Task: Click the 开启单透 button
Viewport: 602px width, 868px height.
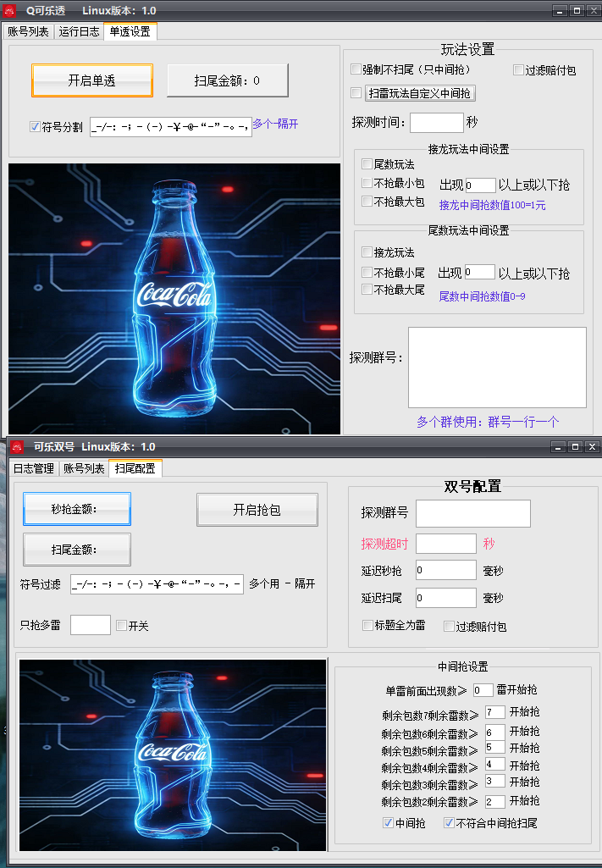Action: 91,80
